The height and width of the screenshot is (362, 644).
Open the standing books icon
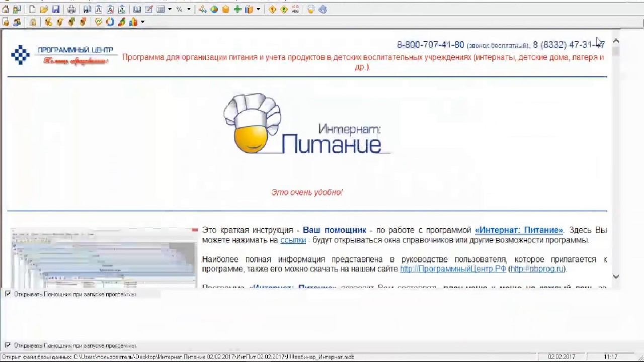249,10
